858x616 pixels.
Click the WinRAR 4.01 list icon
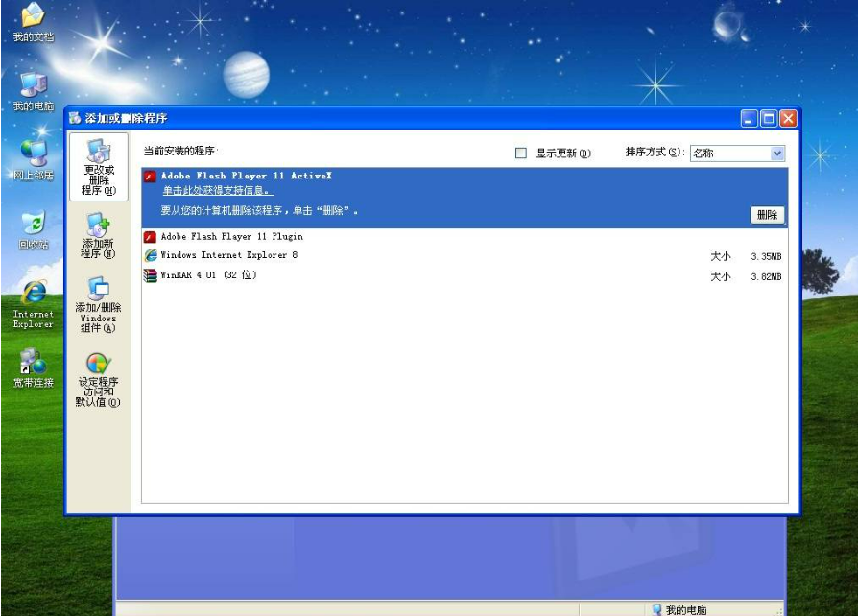(x=151, y=275)
